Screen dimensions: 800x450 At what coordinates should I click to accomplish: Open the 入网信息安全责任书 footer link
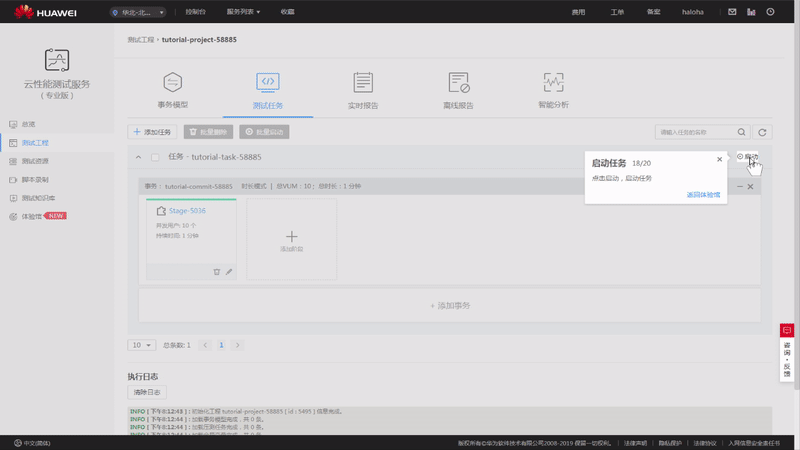click(754, 443)
